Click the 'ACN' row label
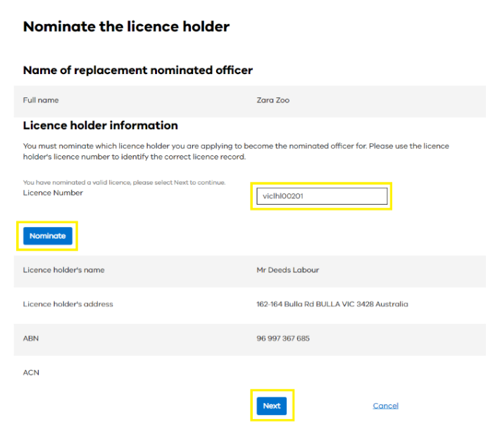Image resolution: width=500 pixels, height=445 pixels. (31, 372)
